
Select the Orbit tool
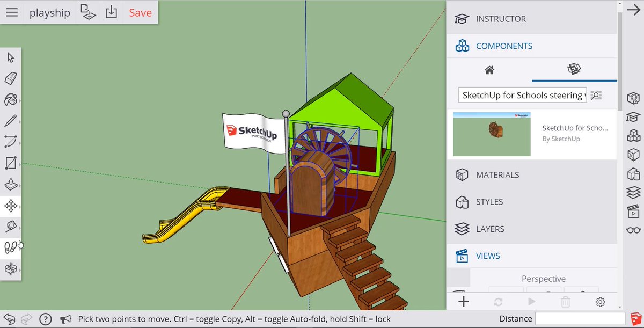click(x=11, y=269)
